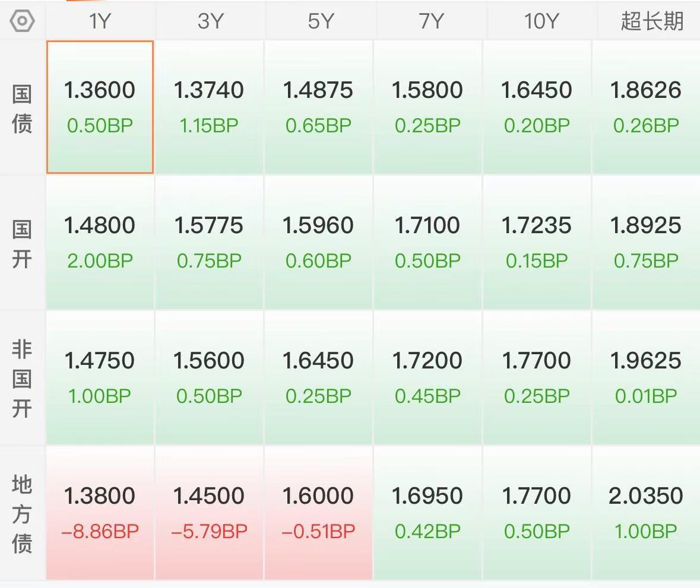
Task: Open the 国开 row label
Action: (x=22, y=244)
